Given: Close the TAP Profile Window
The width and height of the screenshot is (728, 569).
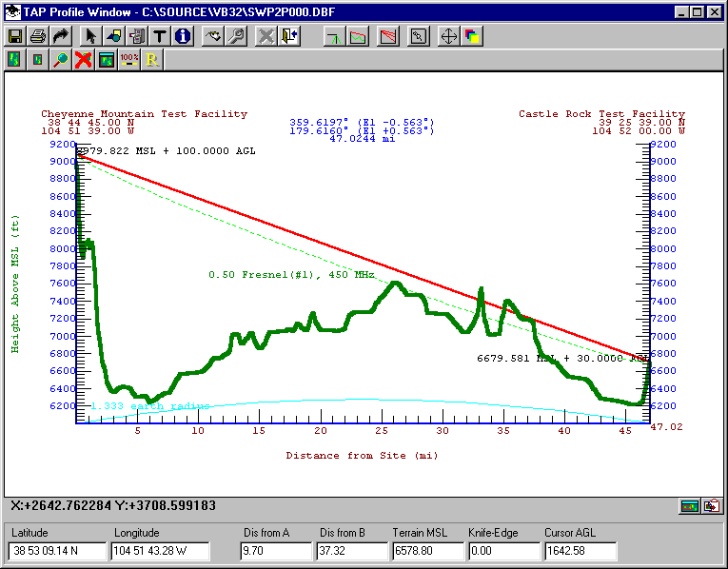Looking at the screenshot, I should pos(714,12).
